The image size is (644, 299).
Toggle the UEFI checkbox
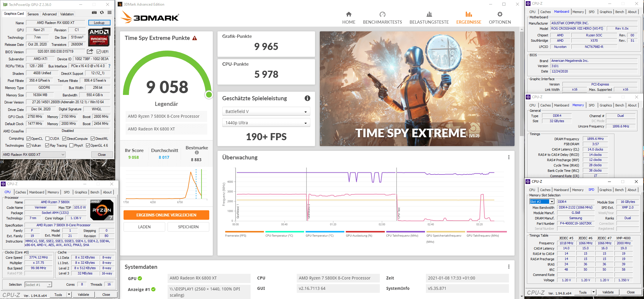(99, 52)
